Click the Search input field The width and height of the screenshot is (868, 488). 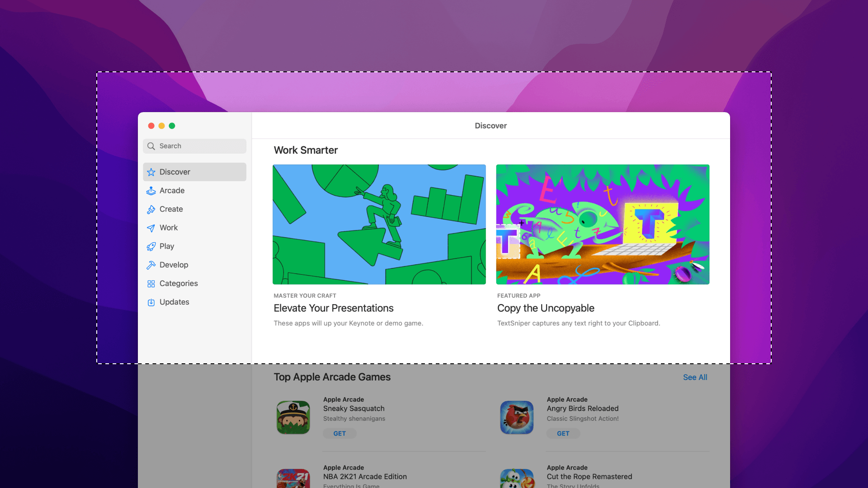click(201, 146)
